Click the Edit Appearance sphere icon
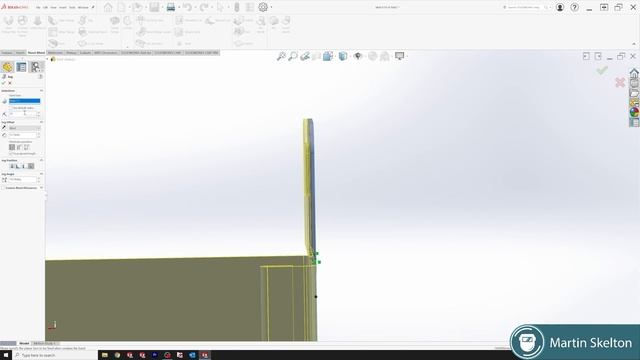Image resolution: width=640 pixels, height=360 pixels. (373, 56)
